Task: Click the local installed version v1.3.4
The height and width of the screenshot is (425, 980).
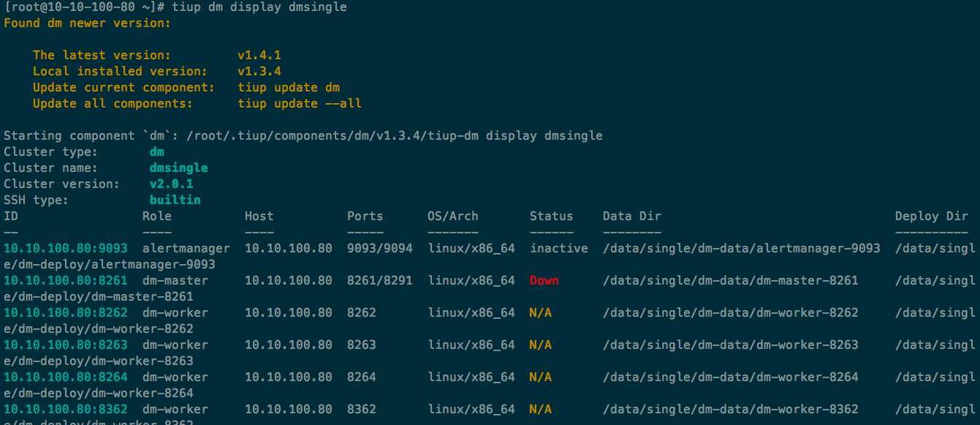Action: [259, 71]
